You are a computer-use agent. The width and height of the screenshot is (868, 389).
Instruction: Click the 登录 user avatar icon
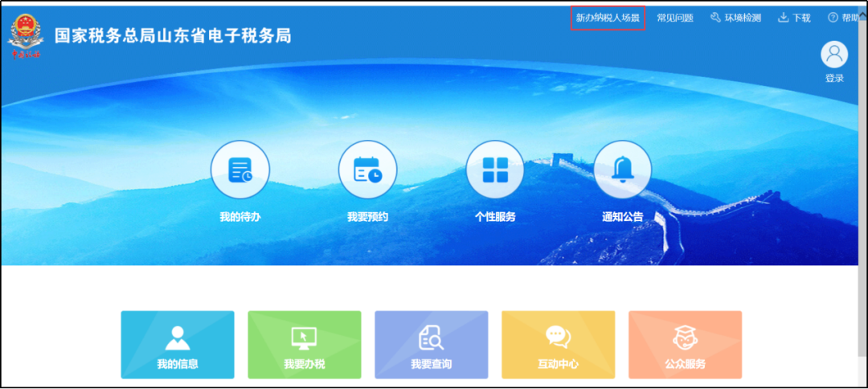pyautogui.click(x=834, y=55)
